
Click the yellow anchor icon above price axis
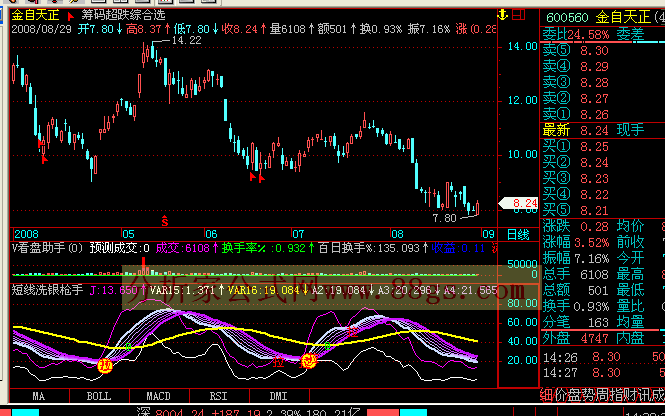point(503,15)
